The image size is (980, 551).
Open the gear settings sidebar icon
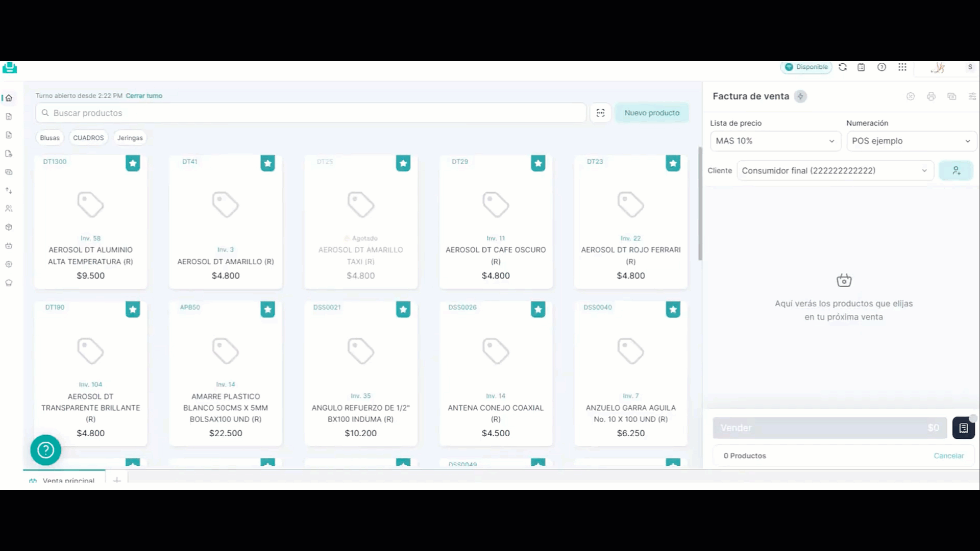pyautogui.click(x=9, y=264)
